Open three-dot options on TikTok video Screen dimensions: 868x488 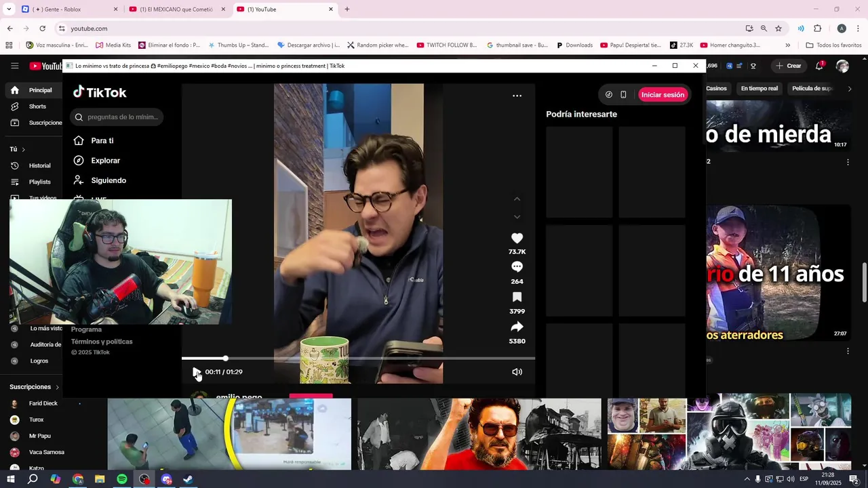(x=517, y=96)
